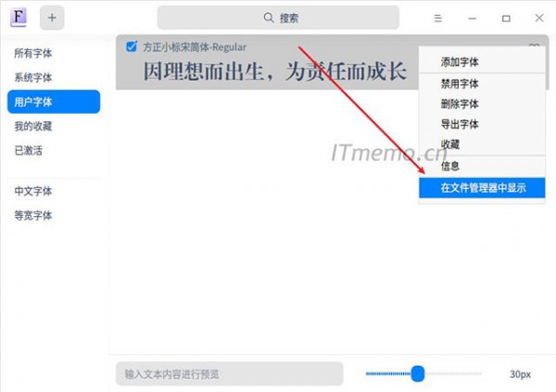
Task: Click the font size slider handle
Action: click(418, 373)
